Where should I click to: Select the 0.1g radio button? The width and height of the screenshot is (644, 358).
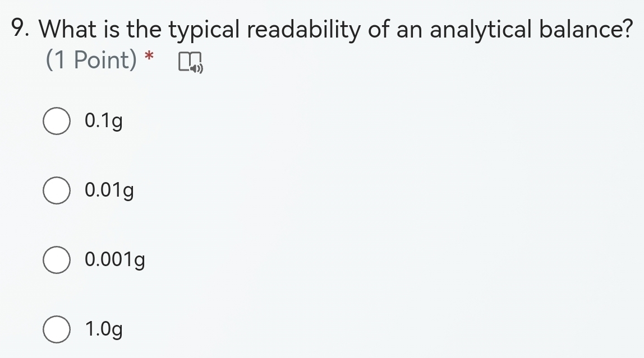tap(57, 122)
